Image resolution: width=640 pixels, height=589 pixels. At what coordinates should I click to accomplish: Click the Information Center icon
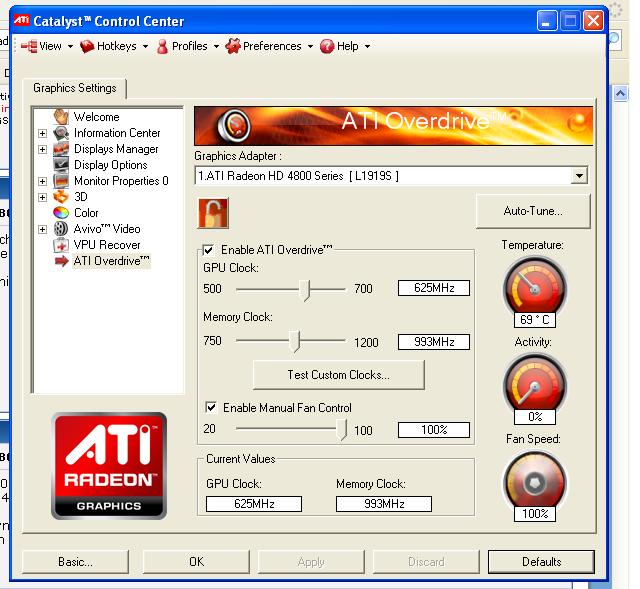pos(61,133)
